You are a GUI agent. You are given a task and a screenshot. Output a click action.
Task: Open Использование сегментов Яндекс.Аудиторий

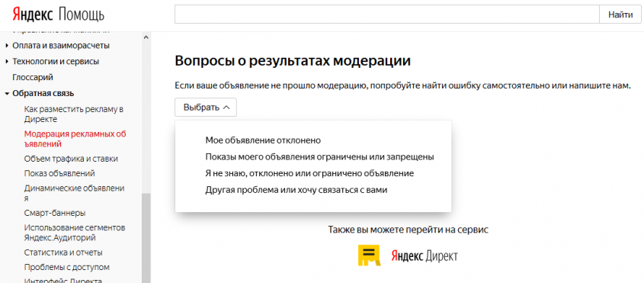click(x=75, y=233)
